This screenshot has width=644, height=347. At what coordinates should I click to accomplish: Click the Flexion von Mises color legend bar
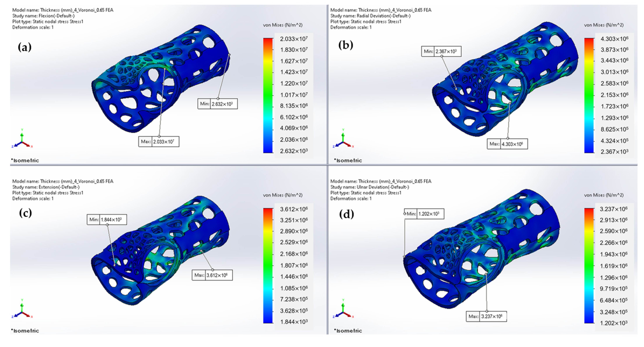[268, 95]
